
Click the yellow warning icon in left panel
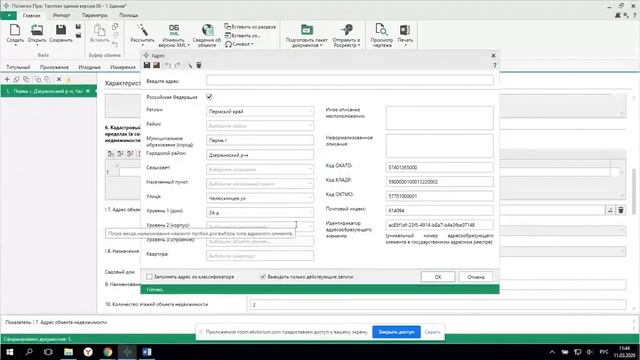[69, 79]
